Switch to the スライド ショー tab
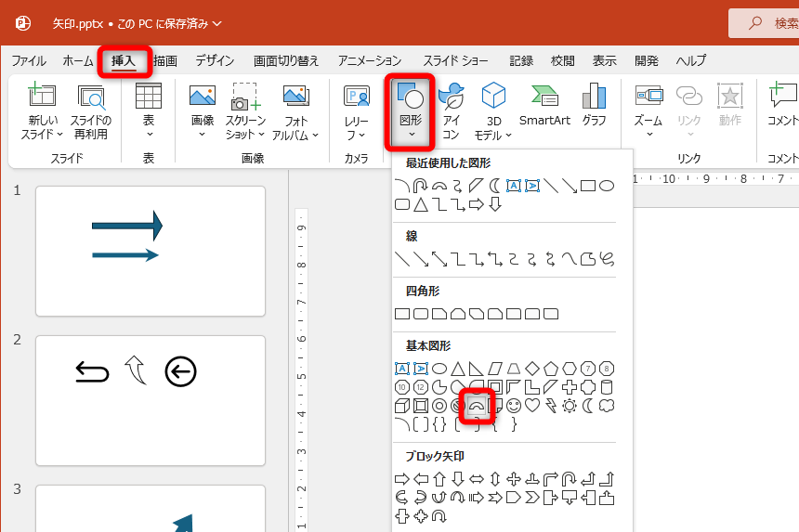Screen dimensions: 799x532 [455, 61]
